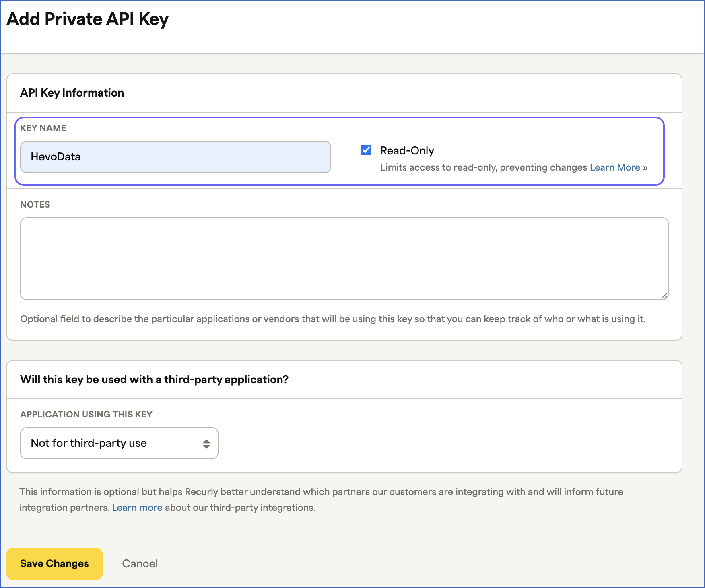Click the Read-Only label text
This screenshot has height=588, width=705.
pos(407,150)
